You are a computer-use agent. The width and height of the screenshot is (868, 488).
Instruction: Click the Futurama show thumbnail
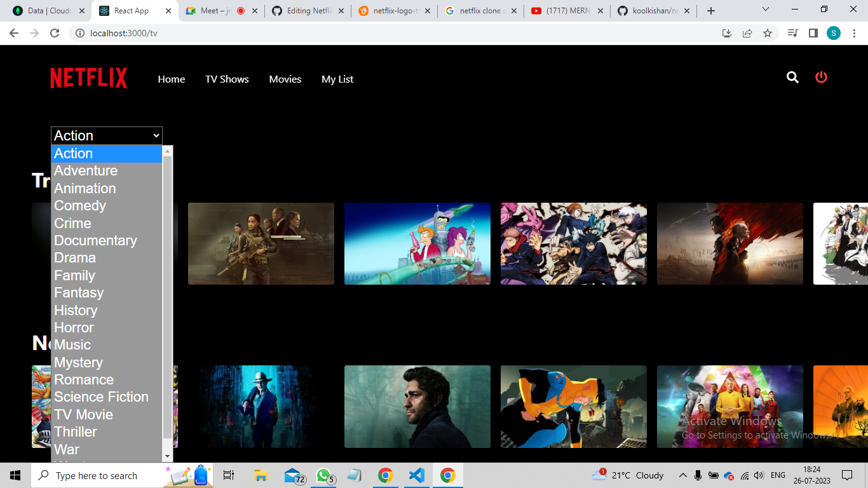point(417,243)
